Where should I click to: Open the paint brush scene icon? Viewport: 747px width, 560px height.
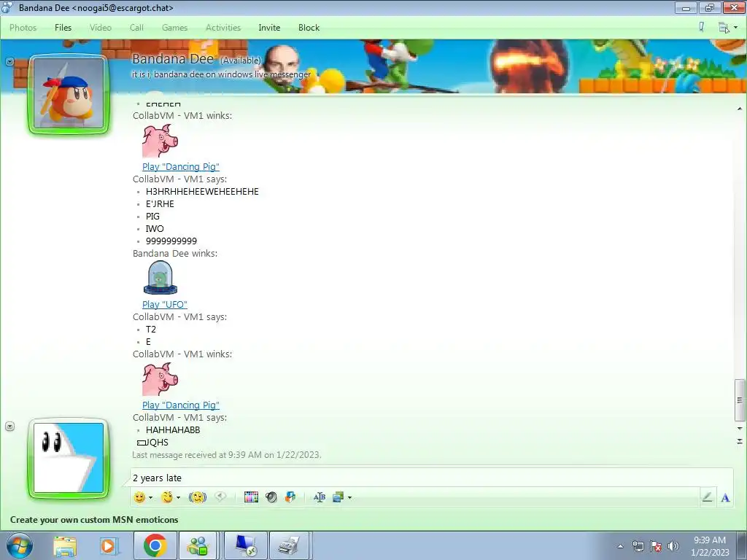click(x=290, y=497)
